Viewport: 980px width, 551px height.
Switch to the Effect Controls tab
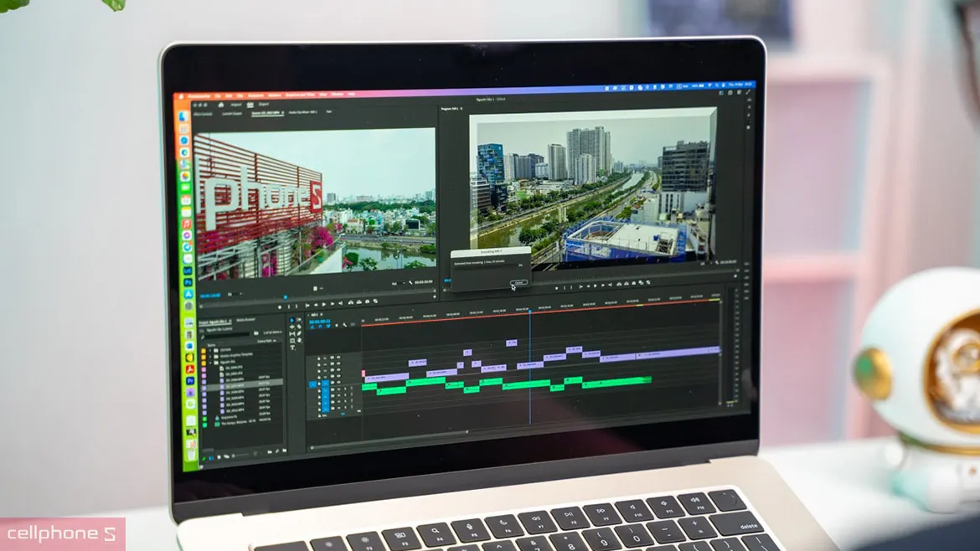204,115
